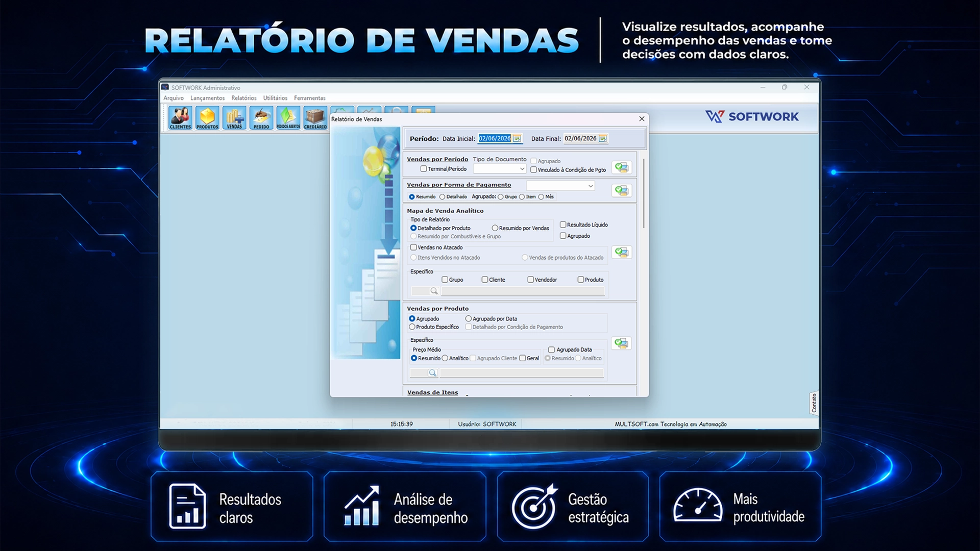Image resolution: width=980 pixels, height=551 pixels.
Task: Enable the Resultado Líquido checkbox
Action: [x=563, y=224]
